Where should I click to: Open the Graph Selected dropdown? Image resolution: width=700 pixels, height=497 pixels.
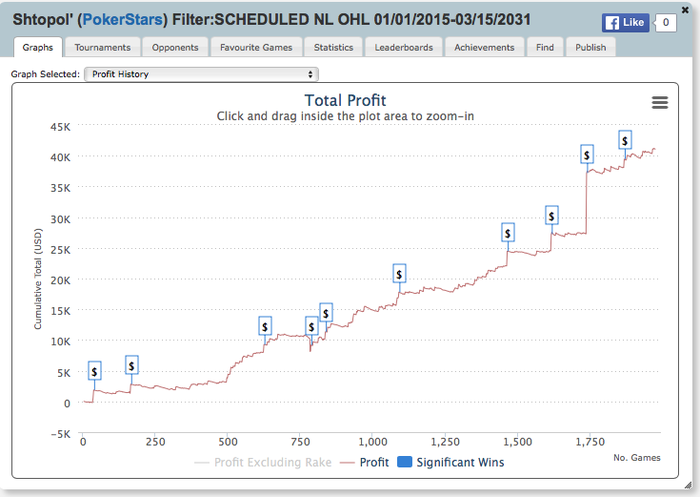tap(201, 74)
